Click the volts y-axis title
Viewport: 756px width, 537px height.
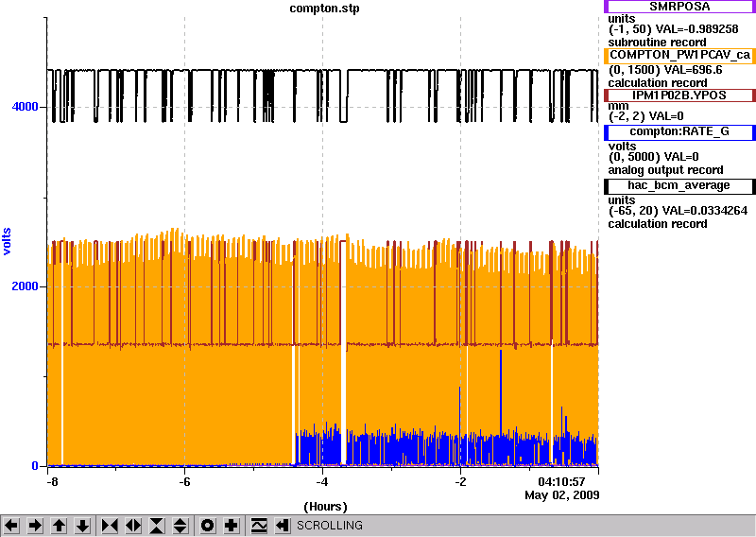pos(7,241)
